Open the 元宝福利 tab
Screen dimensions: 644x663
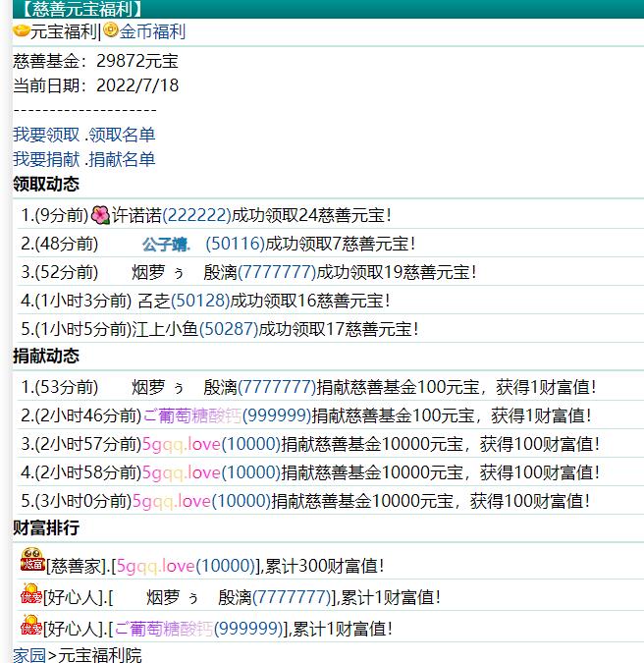[64, 31]
